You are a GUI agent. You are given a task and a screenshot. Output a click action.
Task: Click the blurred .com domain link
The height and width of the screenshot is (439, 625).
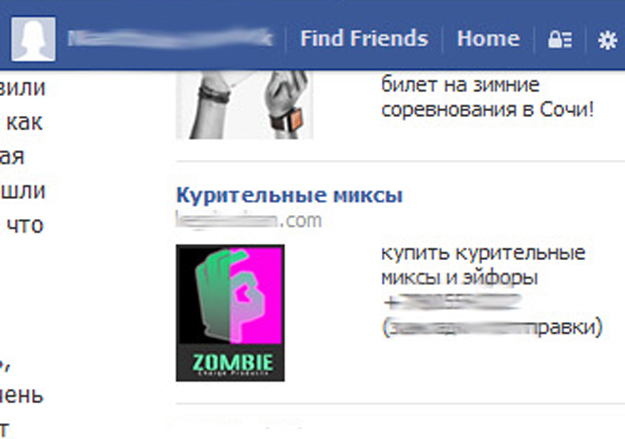[x=249, y=220]
